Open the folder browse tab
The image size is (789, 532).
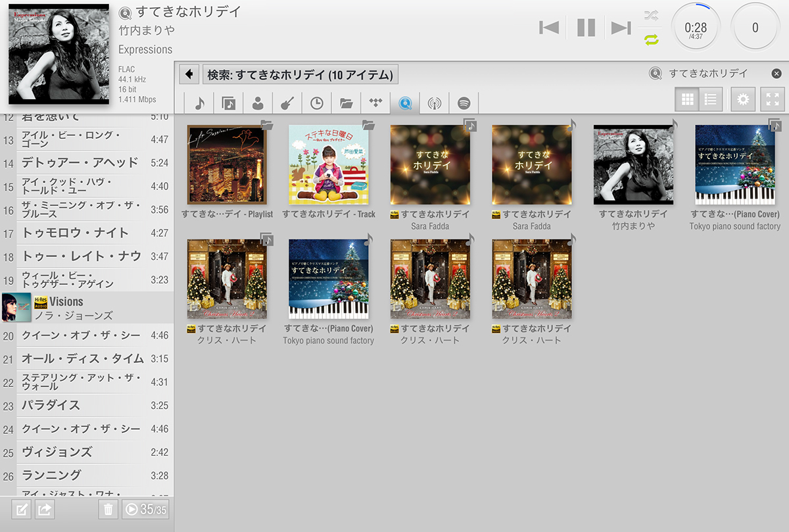coord(347,103)
